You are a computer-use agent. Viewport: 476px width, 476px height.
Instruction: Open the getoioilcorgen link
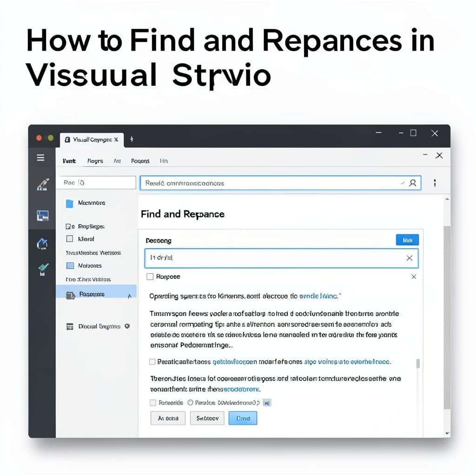tap(235, 362)
